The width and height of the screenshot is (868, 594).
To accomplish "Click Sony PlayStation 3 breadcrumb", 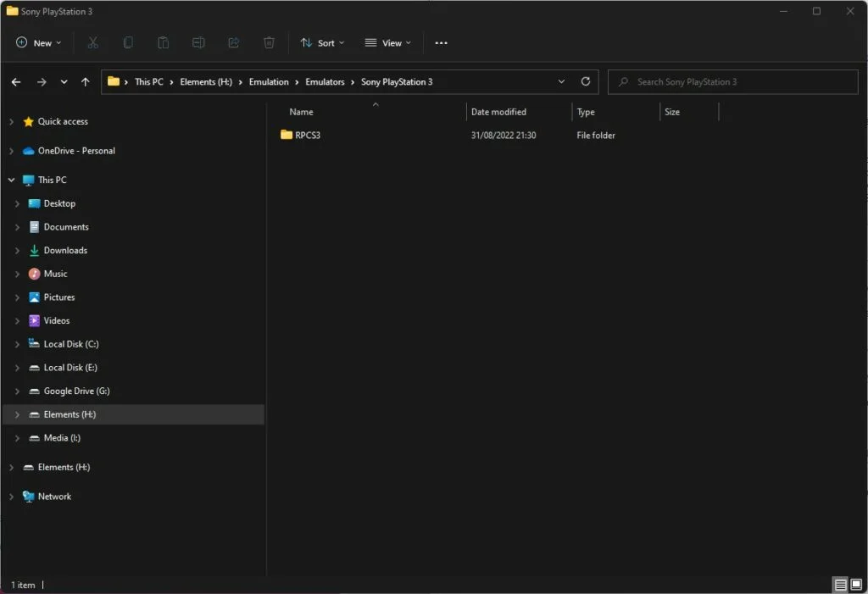I will [397, 82].
